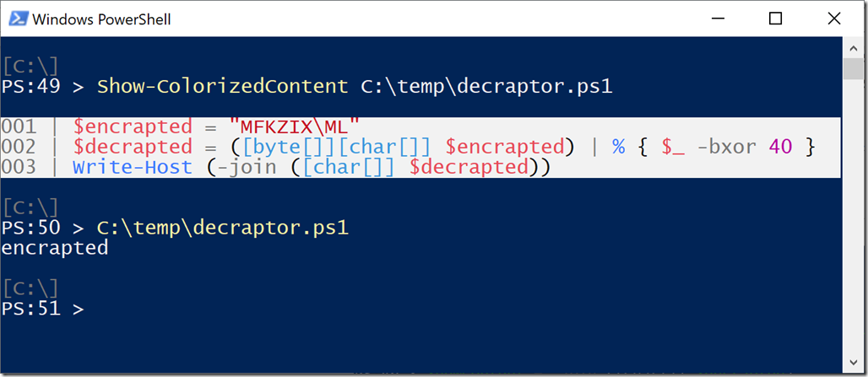Click the 'encrapted' output line
Image resolution: width=868 pixels, height=377 pixels.
[x=54, y=248]
